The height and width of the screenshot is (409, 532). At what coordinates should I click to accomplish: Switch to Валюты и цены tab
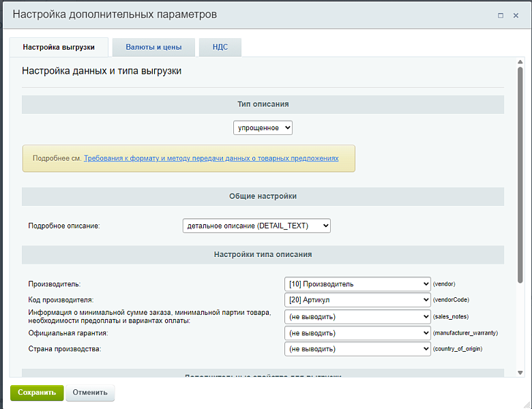(x=153, y=48)
